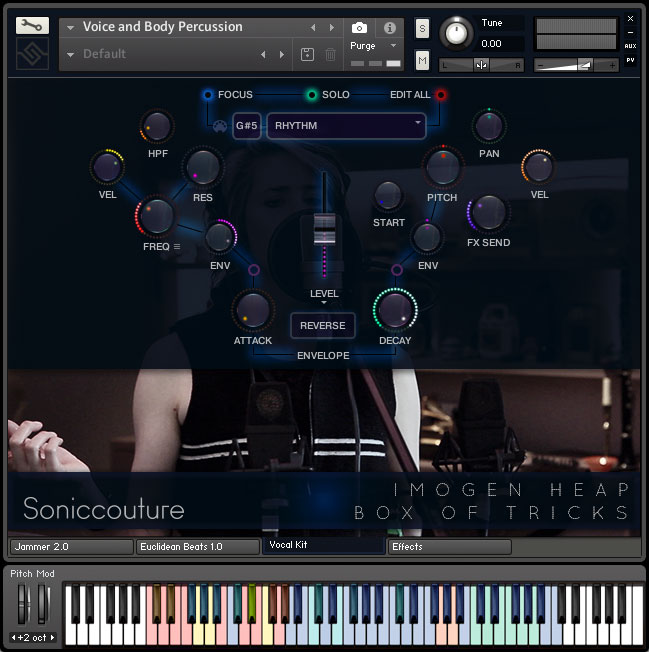Click the FX SEND knob

[489, 213]
